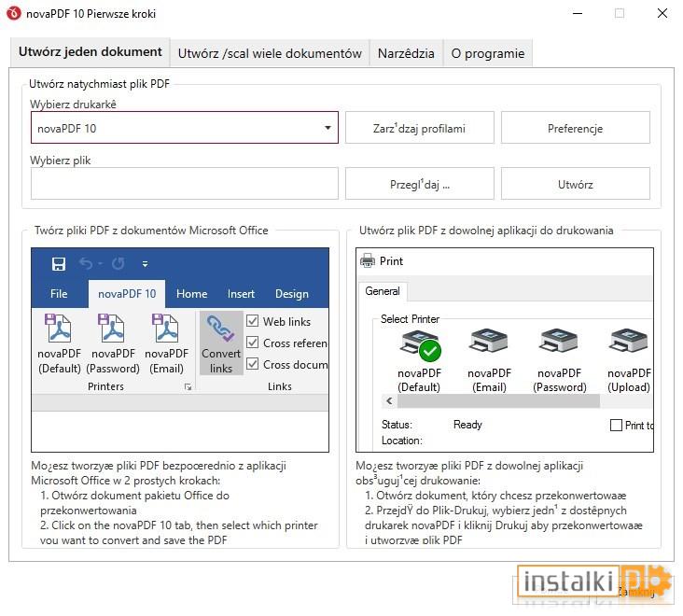Click the novaPDF (Password) ribbon printer icon

tap(112, 328)
